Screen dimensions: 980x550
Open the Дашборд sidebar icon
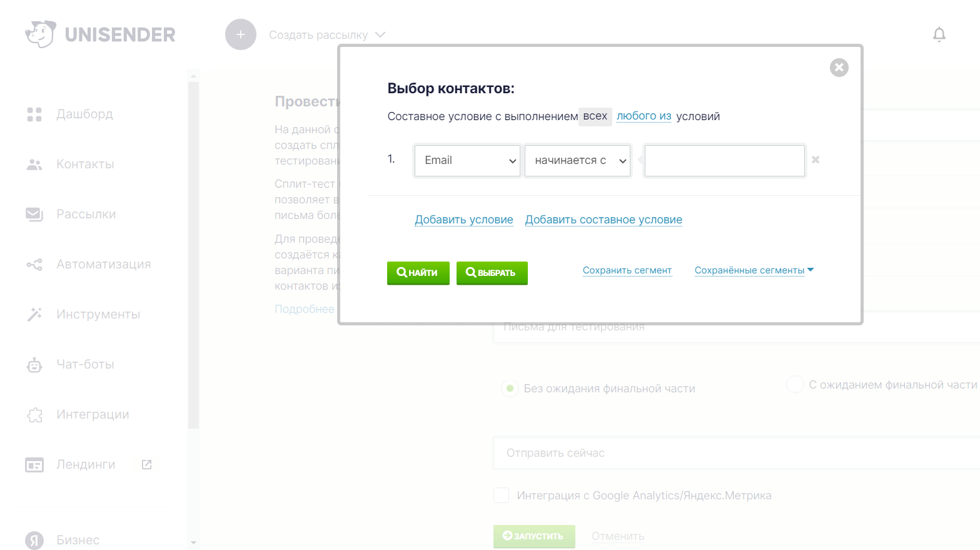(34, 115)
